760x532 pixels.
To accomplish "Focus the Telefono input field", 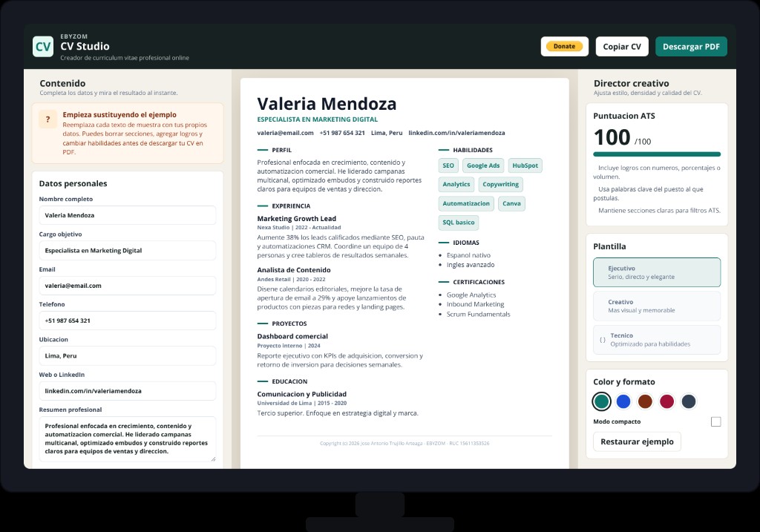I will click(128, 321).
